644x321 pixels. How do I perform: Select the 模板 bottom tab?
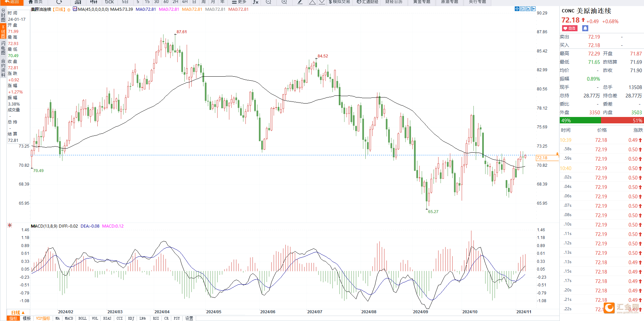coord(27,318)
